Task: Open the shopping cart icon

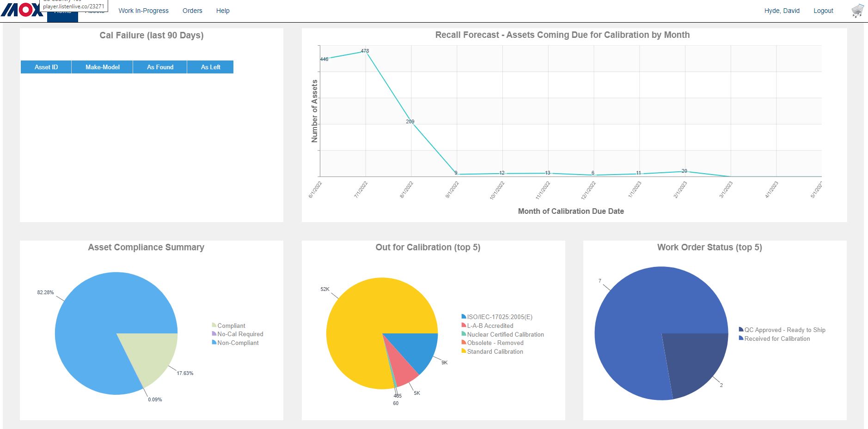Action: pyautogui.click(x=857, y=11)
